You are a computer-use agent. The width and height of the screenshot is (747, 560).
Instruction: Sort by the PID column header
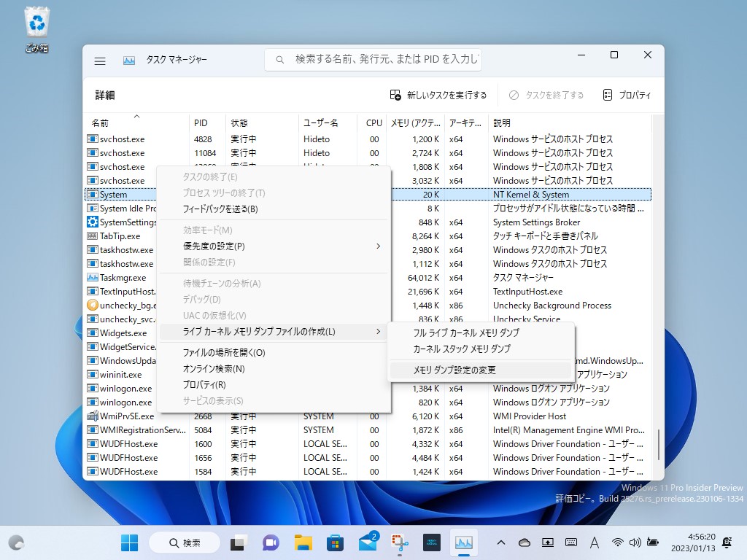click(207, 122)
